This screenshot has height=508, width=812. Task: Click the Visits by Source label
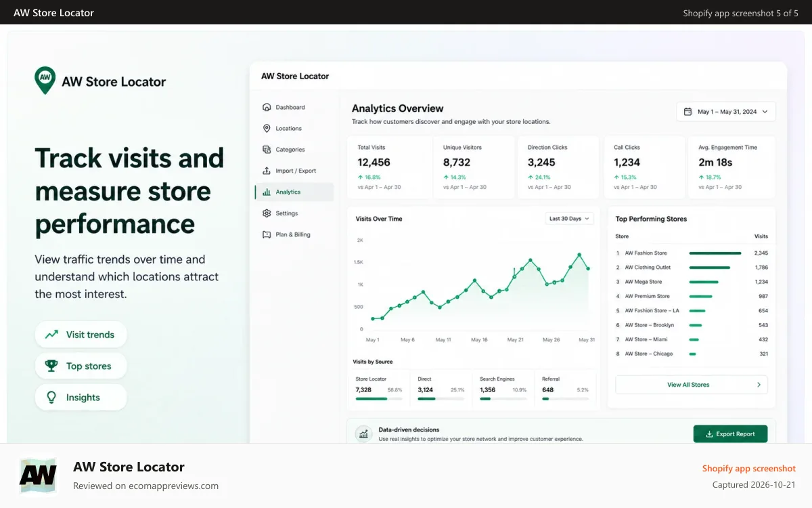(374, 362)
